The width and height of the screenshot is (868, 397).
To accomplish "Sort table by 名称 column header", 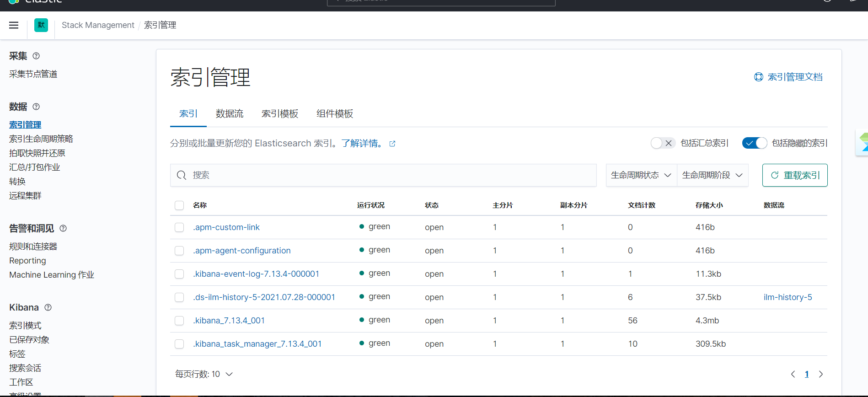I will click(200, 205).
